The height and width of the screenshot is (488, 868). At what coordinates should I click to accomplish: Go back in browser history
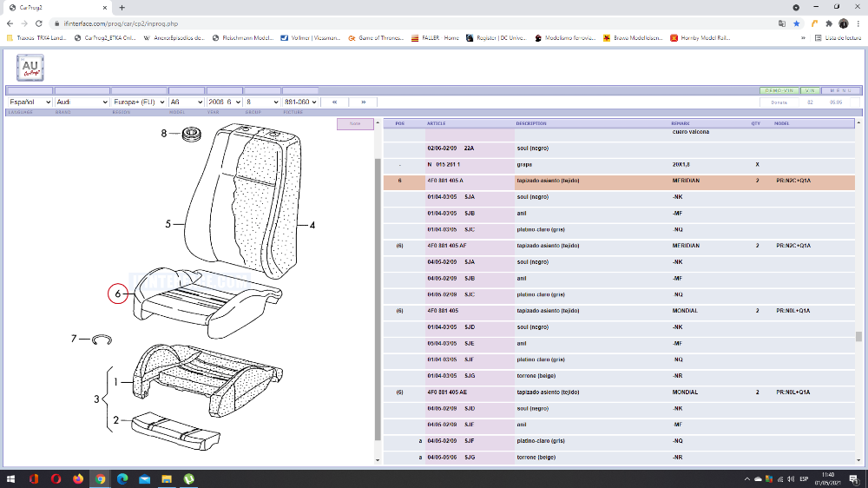tap(10, 23)
